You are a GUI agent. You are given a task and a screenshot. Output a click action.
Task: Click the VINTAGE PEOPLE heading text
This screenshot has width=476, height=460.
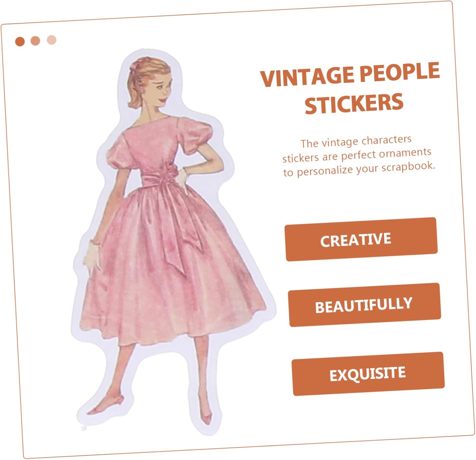(350, 75)
